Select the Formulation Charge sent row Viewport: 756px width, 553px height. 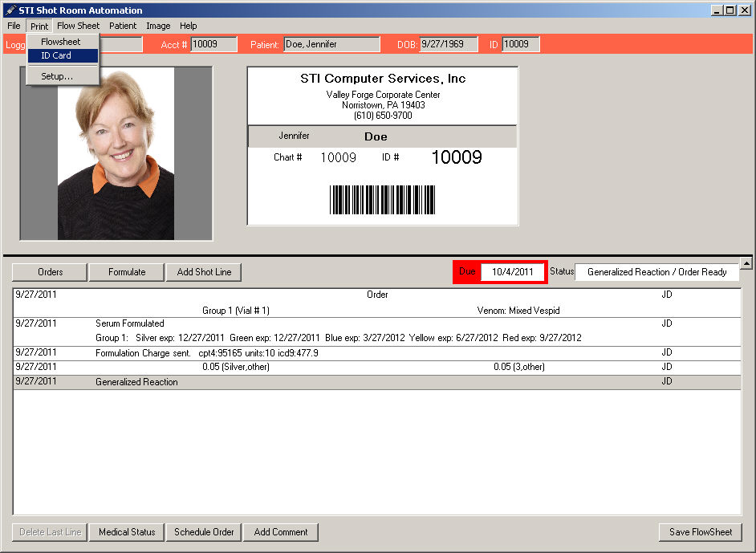click(377, 353)
